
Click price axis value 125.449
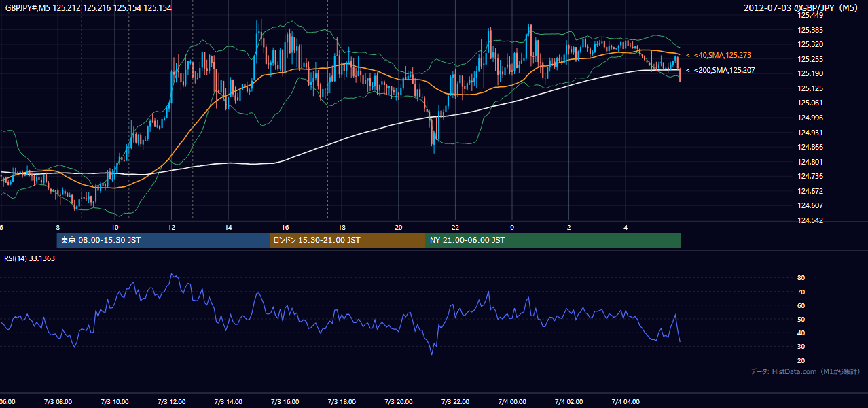(810, 15)
